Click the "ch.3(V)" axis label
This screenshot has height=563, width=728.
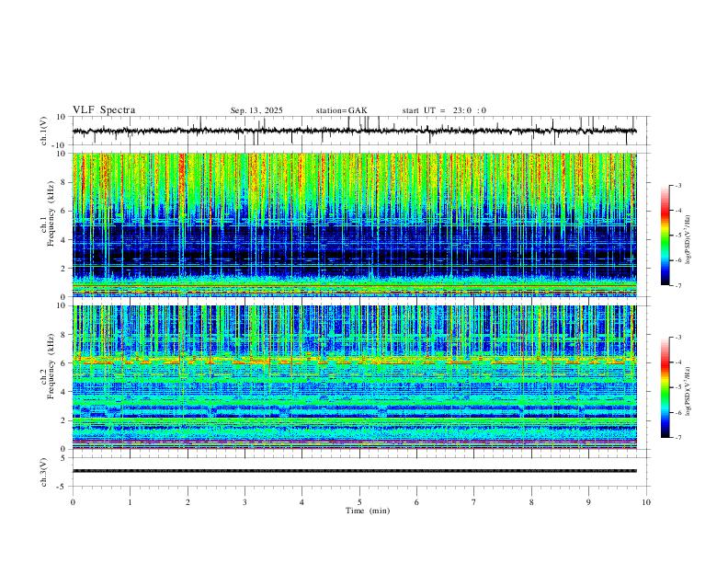tap(44, 473)
